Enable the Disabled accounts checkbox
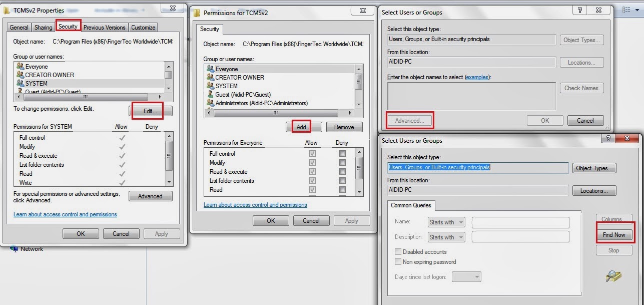Viewport: 644px width, 305px height. coord(398,251)
